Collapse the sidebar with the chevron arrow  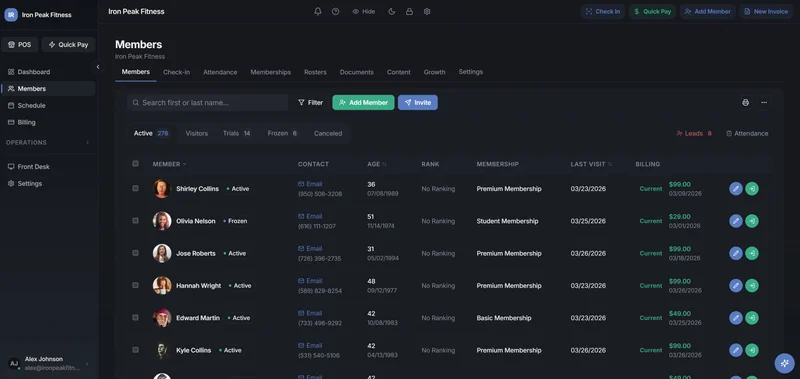[97, 67]
